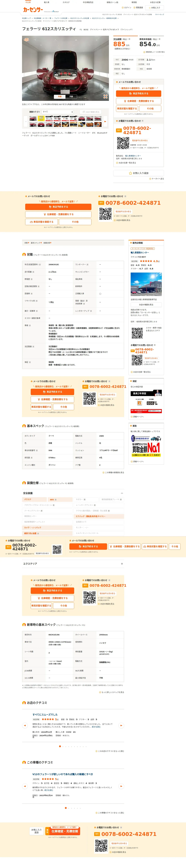This screenshot has height=868, width=186.
Task: Click the bottom お気に入り追加 button
Action: point(37,831)
